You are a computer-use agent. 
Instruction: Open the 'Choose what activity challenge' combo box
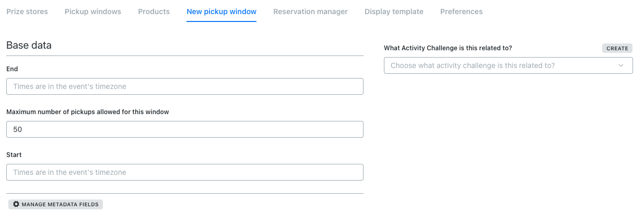pos(501,65)
